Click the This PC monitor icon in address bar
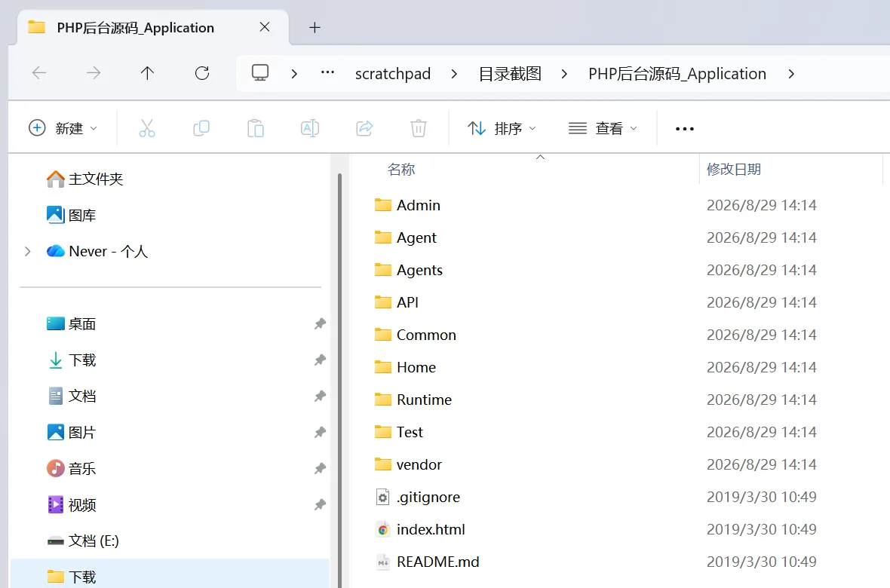Screen dimensions: 890x588 click(260, 72)
